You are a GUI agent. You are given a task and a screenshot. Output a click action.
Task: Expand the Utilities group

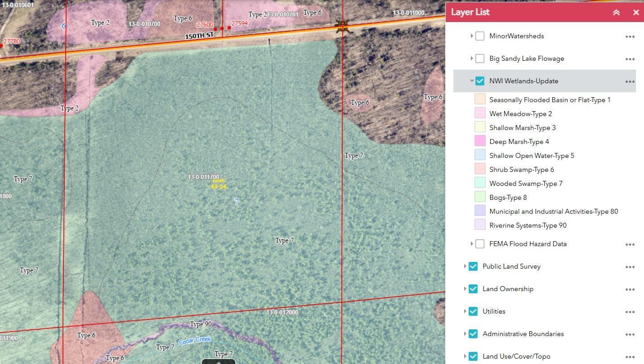tap(465, 311)
